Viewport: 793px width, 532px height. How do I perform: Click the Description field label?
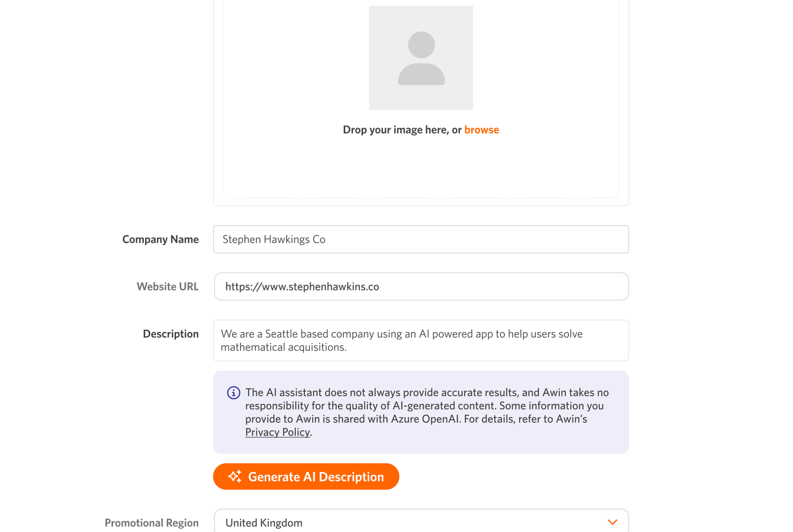tap(171, 334)
